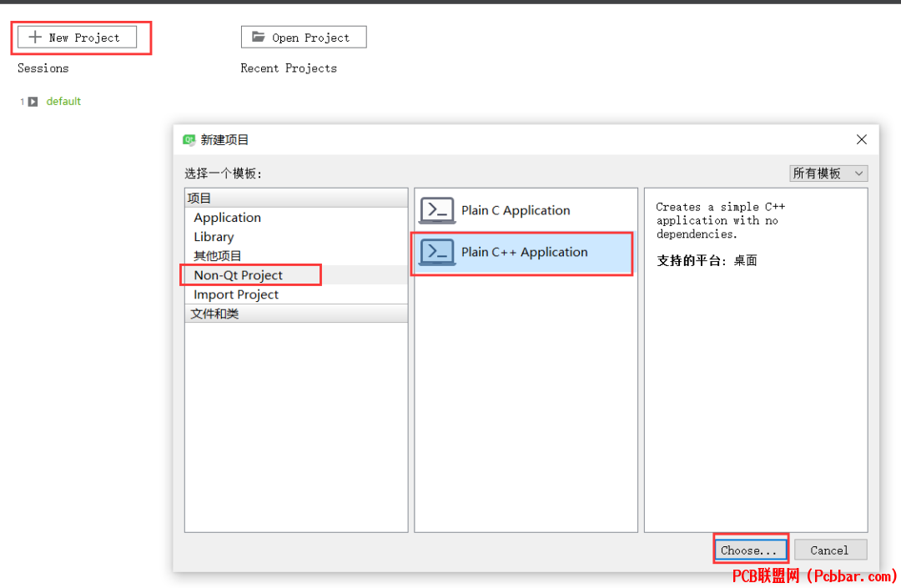Open the 所有模板 template filter dropdown
Image resolution: width=901 pixels, height=588 pixels.
(828, 173)
